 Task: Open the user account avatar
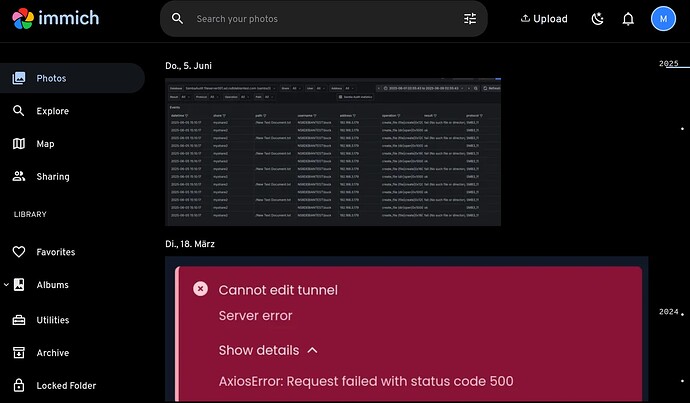pyautogui.click(x=663, y=19)
